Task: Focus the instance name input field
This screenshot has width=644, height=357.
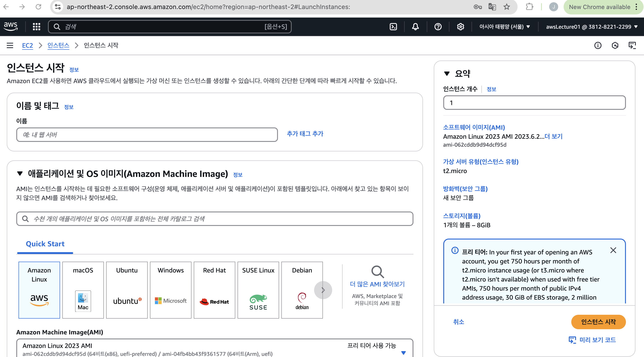Action: (x=147, y=135)
